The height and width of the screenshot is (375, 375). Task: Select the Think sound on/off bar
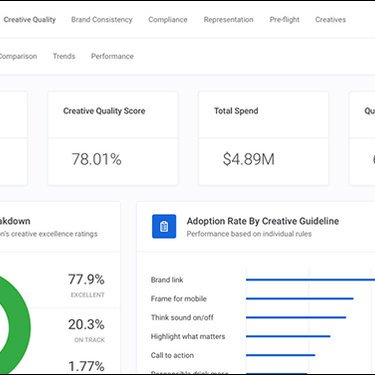[x=296, y=317]
